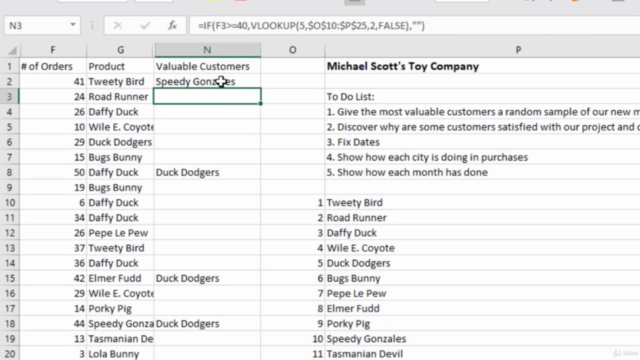Image resolution: width=640 pixels, height=360 pixels.
Task: Click '5. Show how each month has done'
Action: pos(407,172)
